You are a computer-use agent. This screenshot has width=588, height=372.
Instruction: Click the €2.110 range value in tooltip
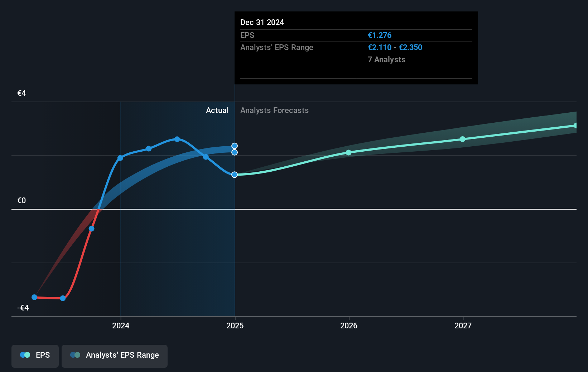click(380, 47)
